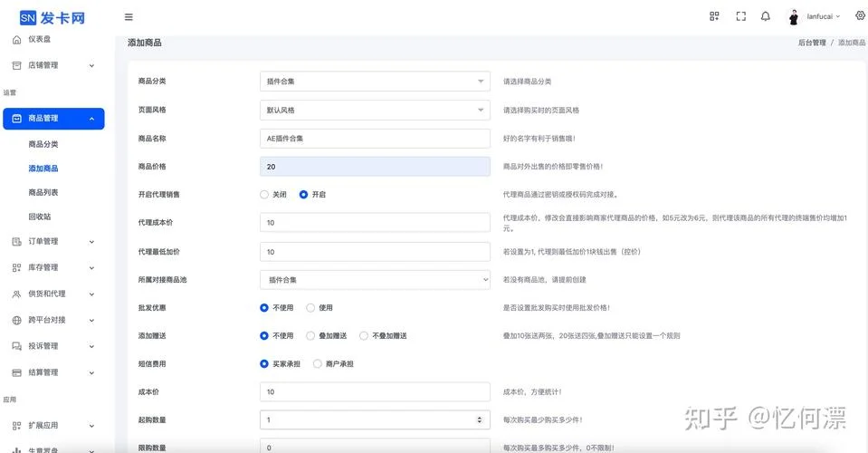This screenshot has height=453, width=868.
Task: Open the 页面风格 dropdown showing 默认风格
Action: (375, 110)
